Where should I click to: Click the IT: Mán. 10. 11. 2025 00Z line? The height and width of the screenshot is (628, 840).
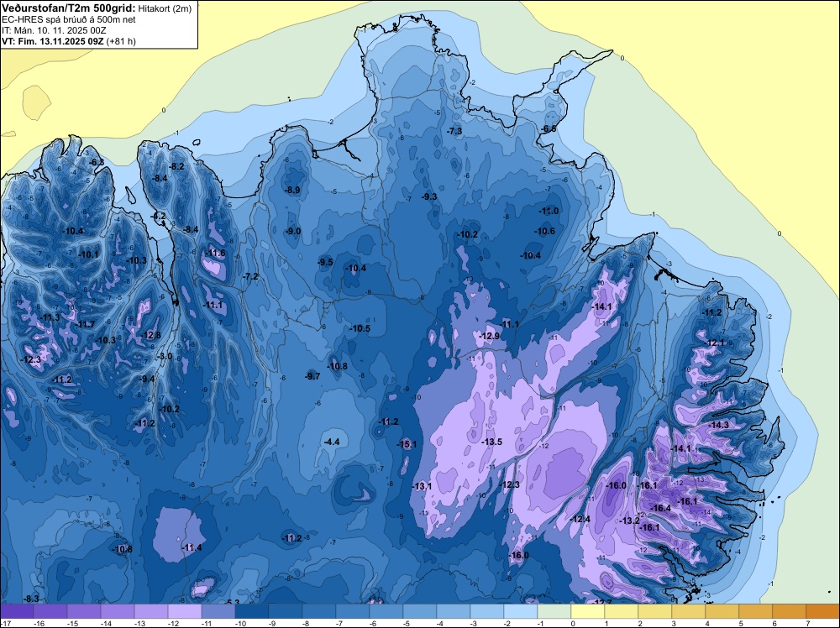click(x=54, y=30)
